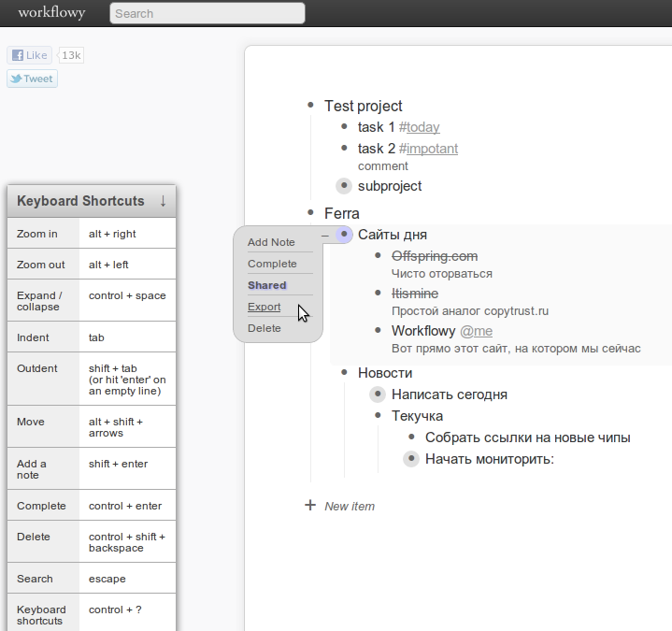Click the bullet next to Написать сегодня
Viewport: 672px width, 631px height.
(378, 394)
